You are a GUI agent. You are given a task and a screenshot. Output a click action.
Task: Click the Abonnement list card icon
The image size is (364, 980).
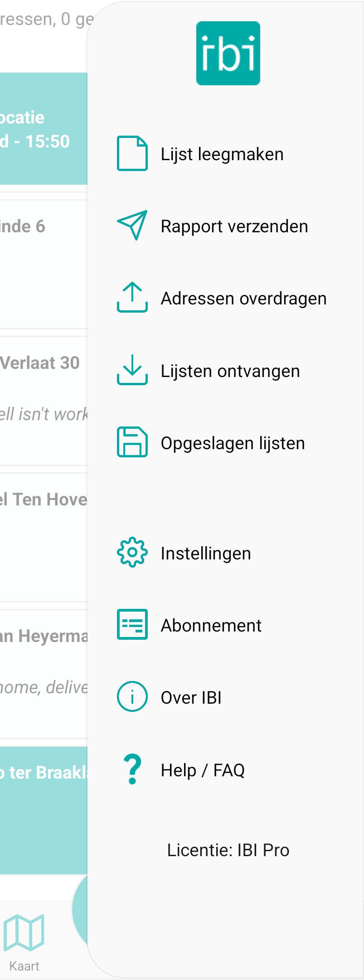[132, 624]
